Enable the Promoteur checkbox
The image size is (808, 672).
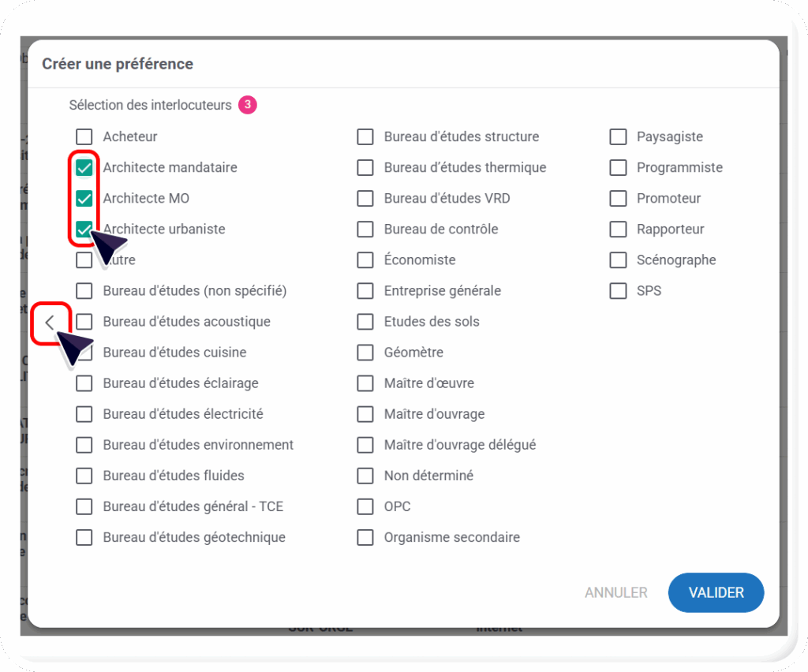[618, 198]
